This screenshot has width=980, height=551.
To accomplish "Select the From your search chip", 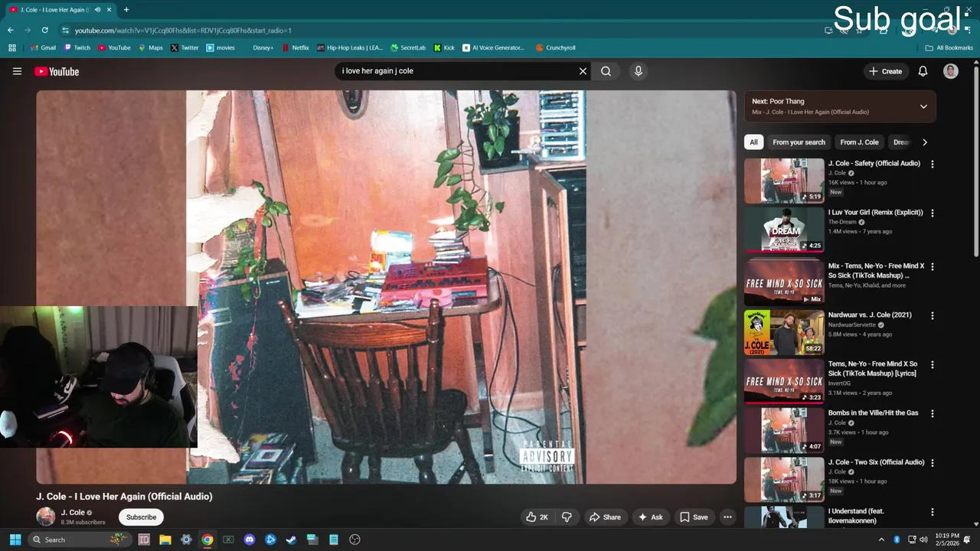I will pos(799,142).
